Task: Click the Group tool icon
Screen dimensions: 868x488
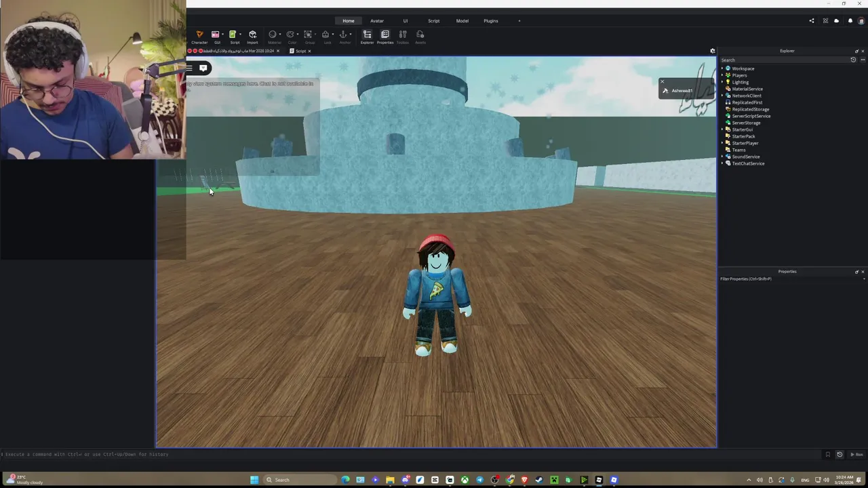Action: (308, 35)
